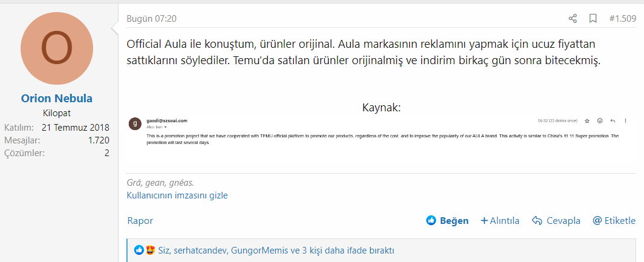Hide the user's signature via Kullanıcının imzasını gizle

177,195
